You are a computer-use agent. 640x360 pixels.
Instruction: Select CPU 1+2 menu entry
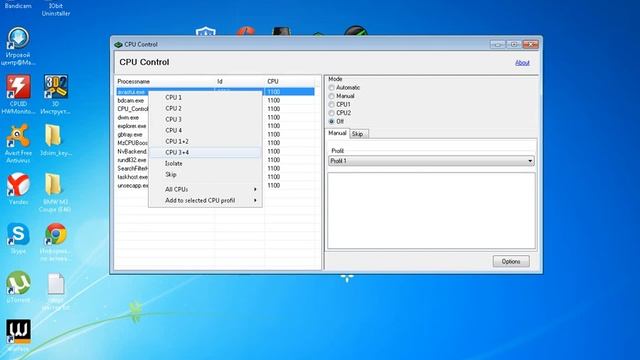click(x=205, y=142)
